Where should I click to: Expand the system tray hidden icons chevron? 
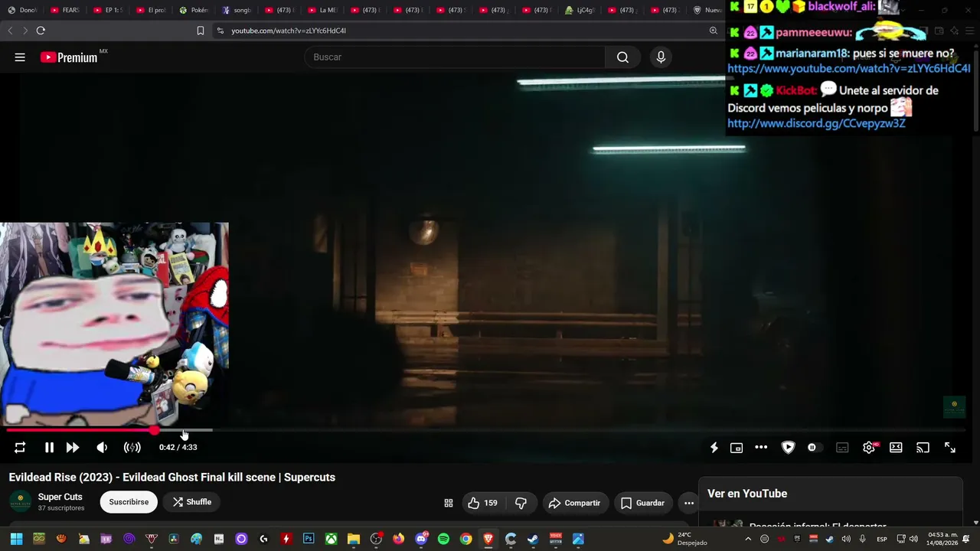point(748,539)
